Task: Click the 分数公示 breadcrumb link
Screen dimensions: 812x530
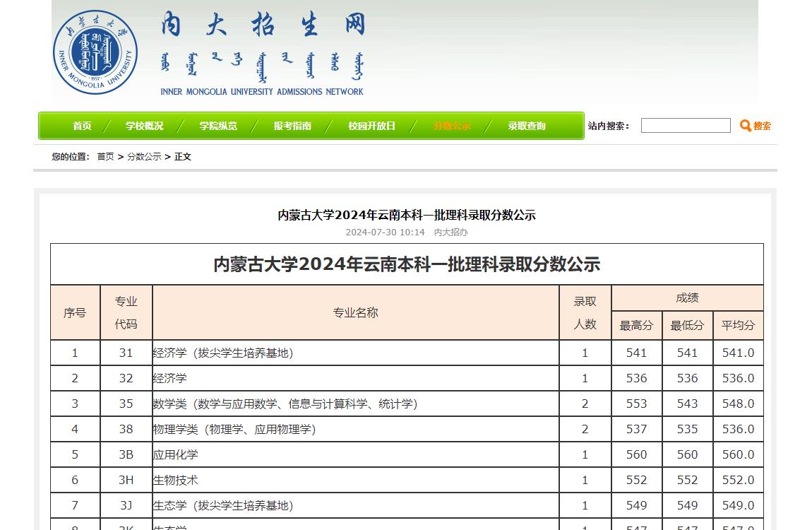Action: 145,156
